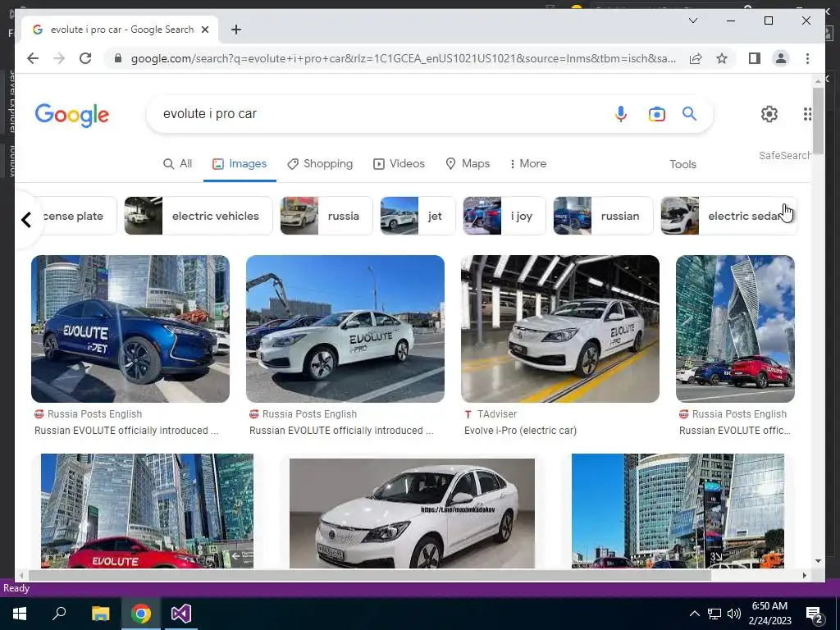Open Google quick settings gear
The height and width of the screenshot is (630, 840).
click(x=769, y=113)
